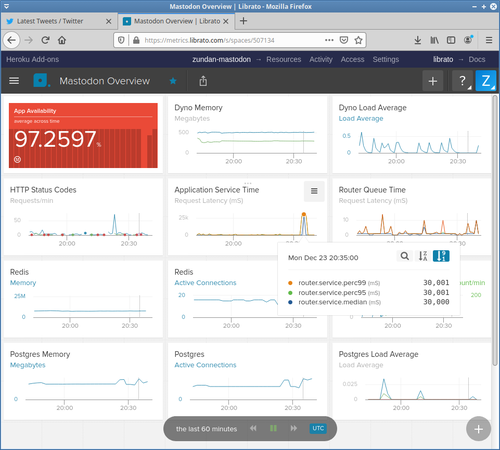
Task: Toggle the UTC timezone button
Action: pos(318,428)
